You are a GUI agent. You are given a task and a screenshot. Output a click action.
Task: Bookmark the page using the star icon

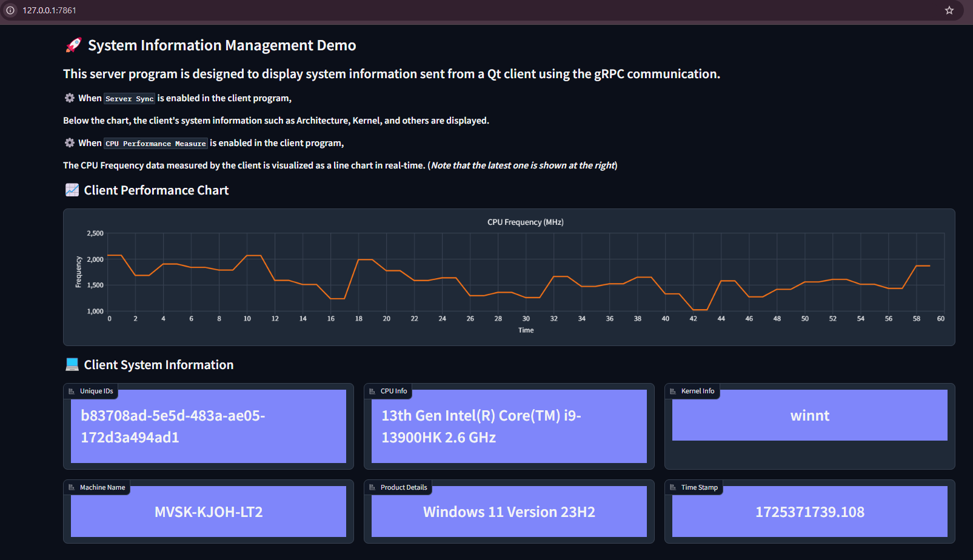[949, 10]
